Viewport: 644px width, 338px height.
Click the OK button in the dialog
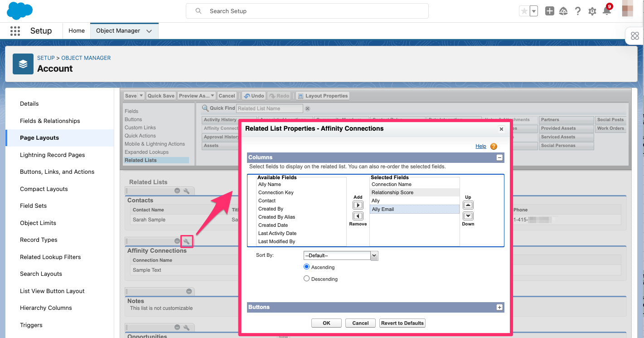tap(326, 323)
